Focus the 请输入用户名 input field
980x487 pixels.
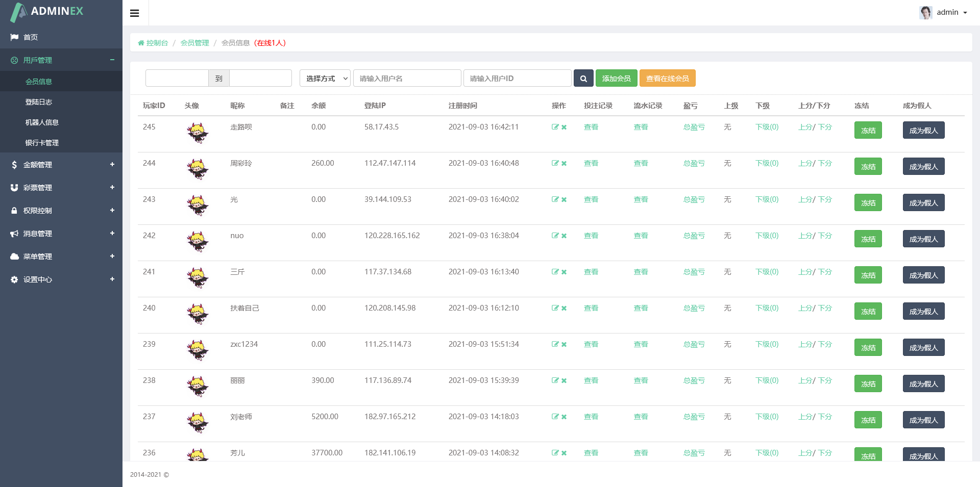coord(407,79)
